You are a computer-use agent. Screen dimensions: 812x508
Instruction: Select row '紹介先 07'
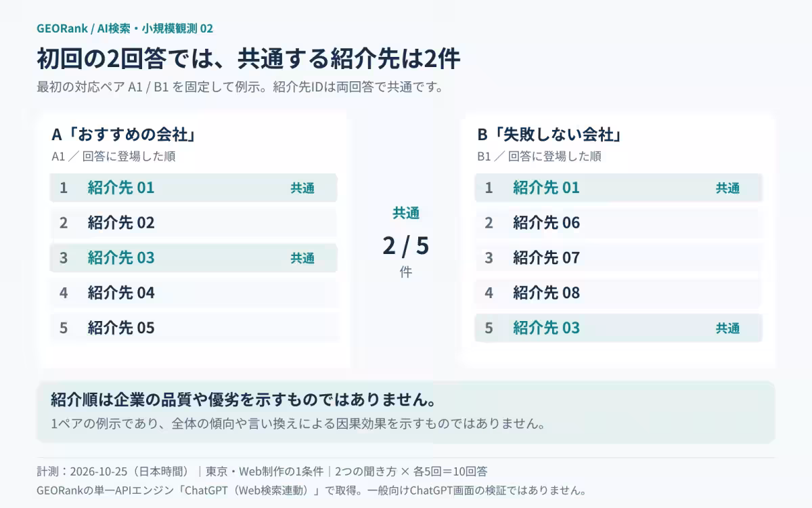pos(618,258)
